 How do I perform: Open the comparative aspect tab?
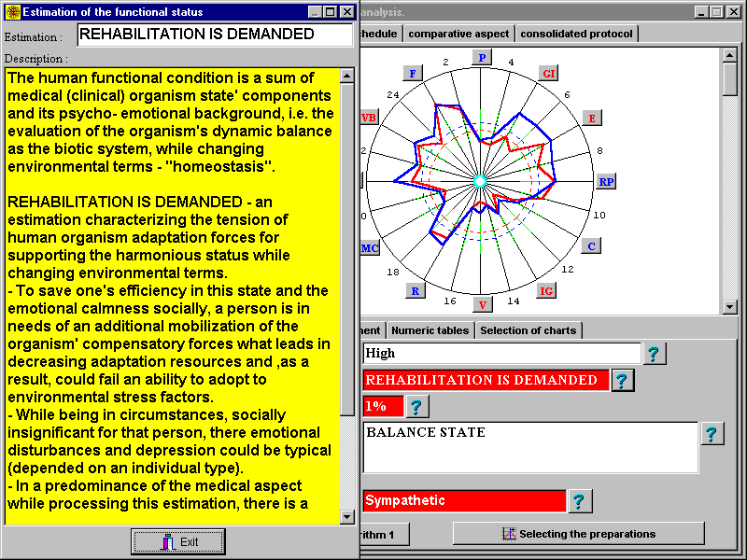pos(458,34)
